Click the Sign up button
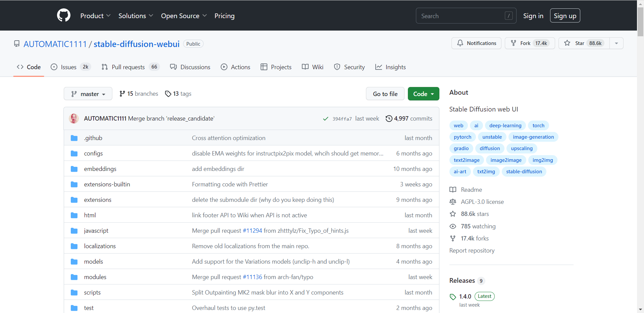This screenshot has height=313, width=644. (565, 16)
